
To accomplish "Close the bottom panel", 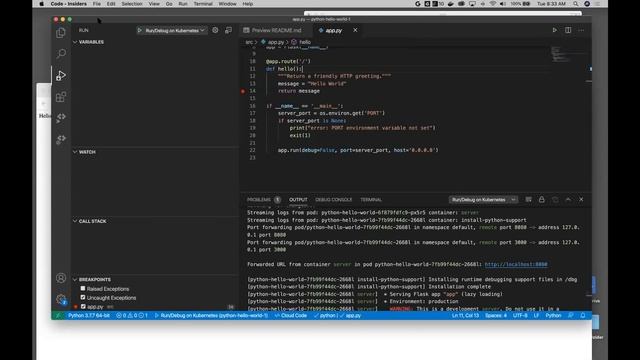I will [x=581, y=200].
